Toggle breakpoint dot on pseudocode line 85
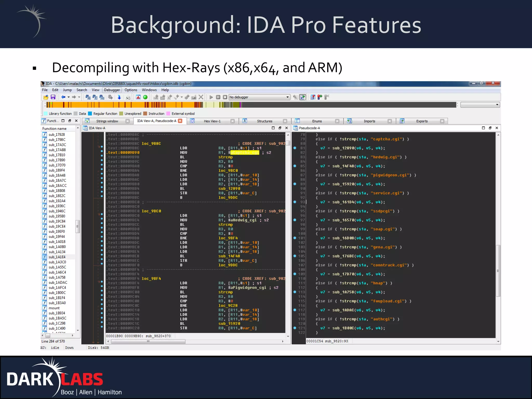 coord(295,166)
